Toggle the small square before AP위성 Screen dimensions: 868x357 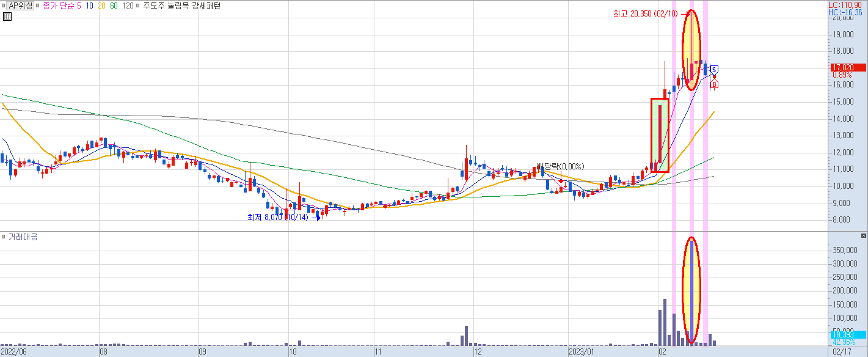(x=4, y=6)
